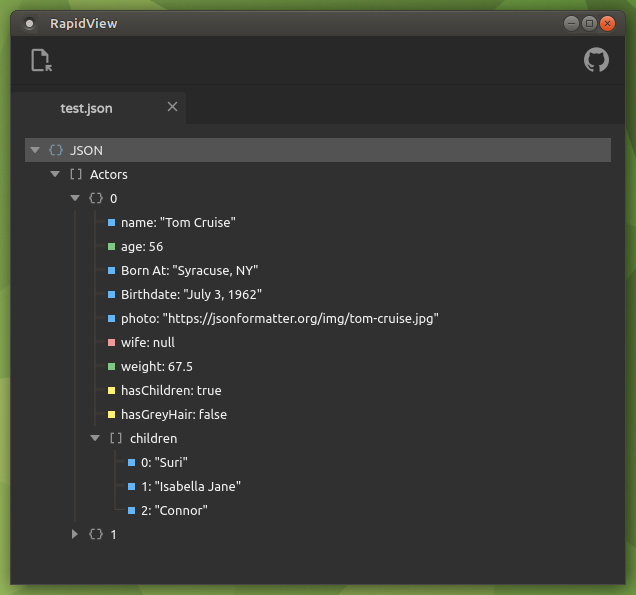
Task: Select the wife: null row
Action: [148, 342]
